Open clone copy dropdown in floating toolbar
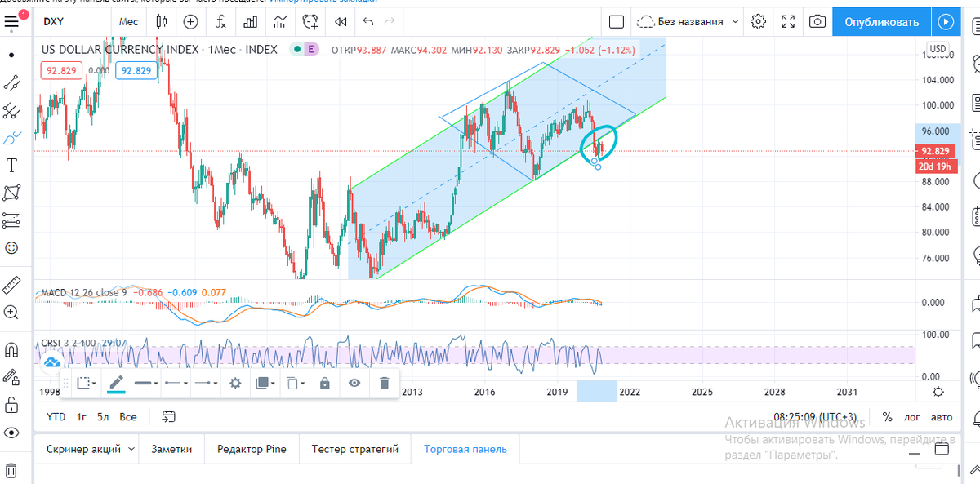This screenshot has height=484, width=980. 296,383
